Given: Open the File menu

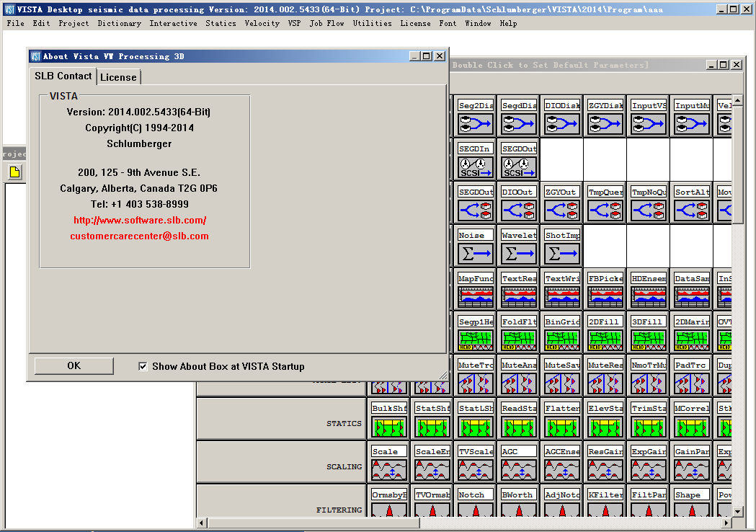Looking at the screenshot, I should pos(15,23).
